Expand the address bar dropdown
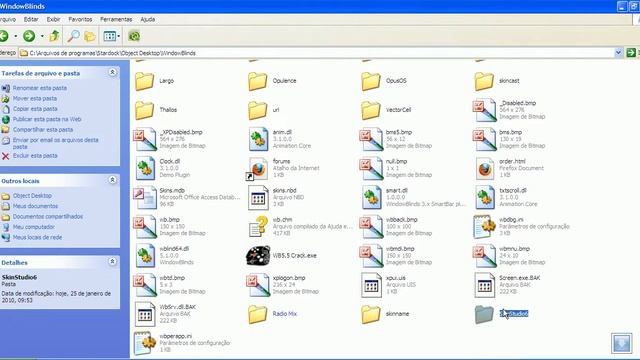Screen dimensions: 640x360 point(618,53)
